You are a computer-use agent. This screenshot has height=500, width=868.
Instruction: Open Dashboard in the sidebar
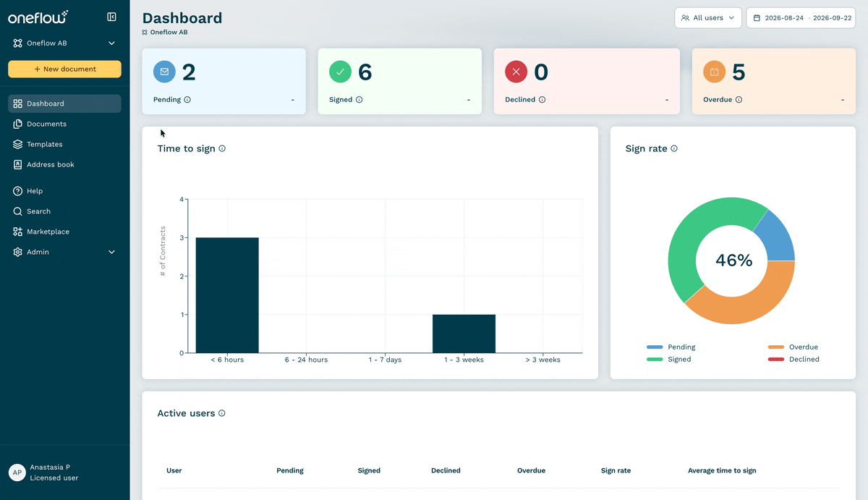tap(64, 103)
